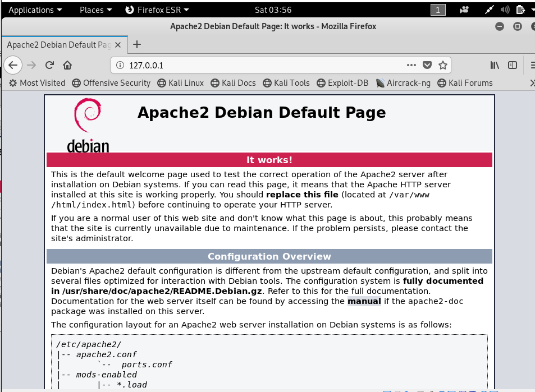535x392 pixels.
Task: Click the 'Apache2 Debian Default Page' heading
Action: [x=262, y=113]
